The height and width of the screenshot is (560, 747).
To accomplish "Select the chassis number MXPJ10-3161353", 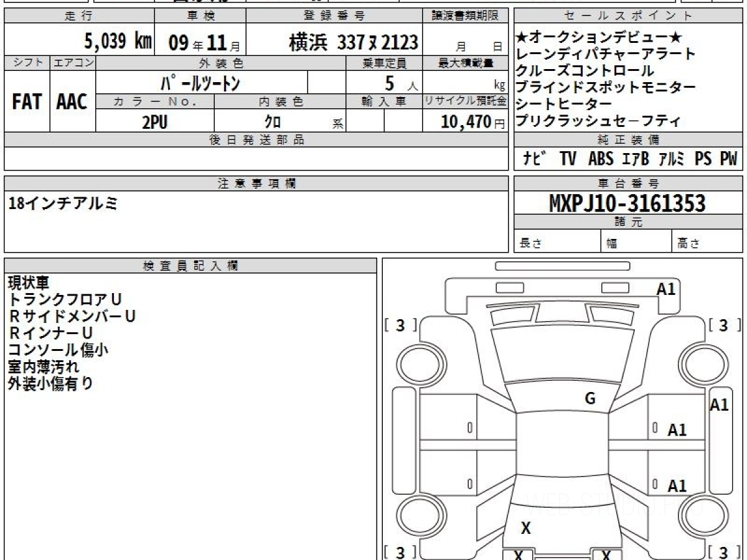I will 627,203.
